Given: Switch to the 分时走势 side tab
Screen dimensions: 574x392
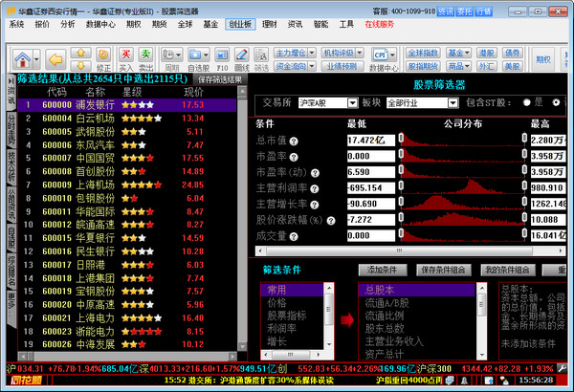Looking at the screenshot, I should 11,130.
